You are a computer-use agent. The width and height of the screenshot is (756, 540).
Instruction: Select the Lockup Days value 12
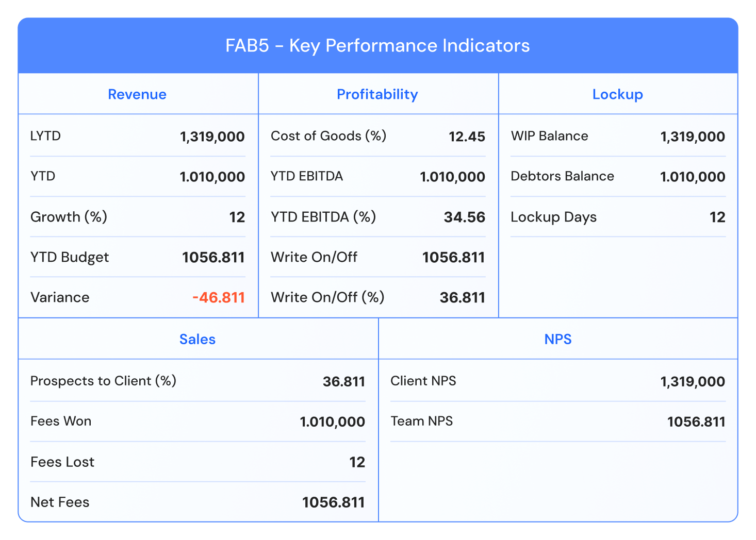pos(717,217)
